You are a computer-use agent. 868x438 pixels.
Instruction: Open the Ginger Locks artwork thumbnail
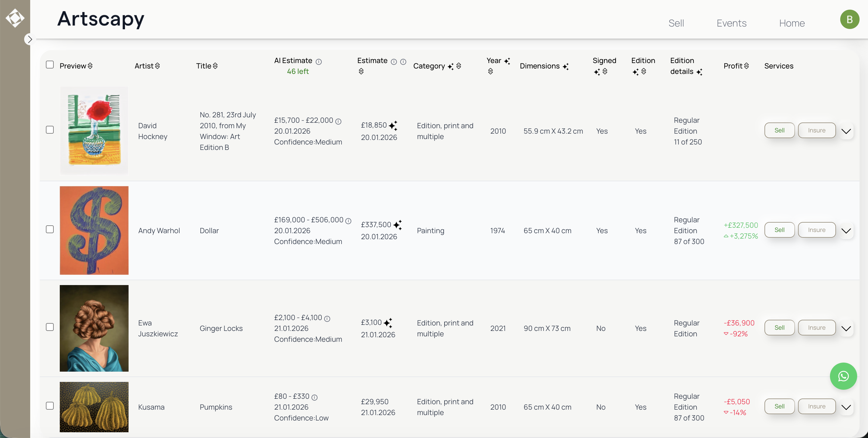tap(94, 328)
